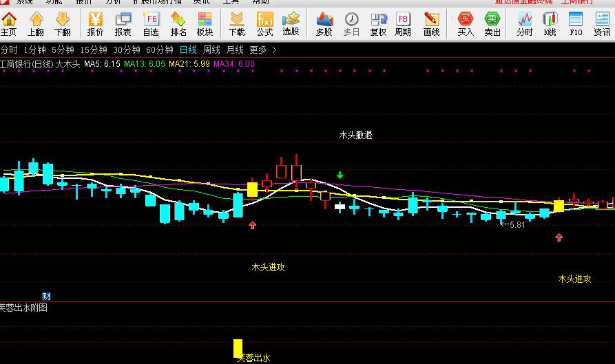Open the 自选 F6 watchlist icon
The image size is (615, 364).
coord(151,24)
